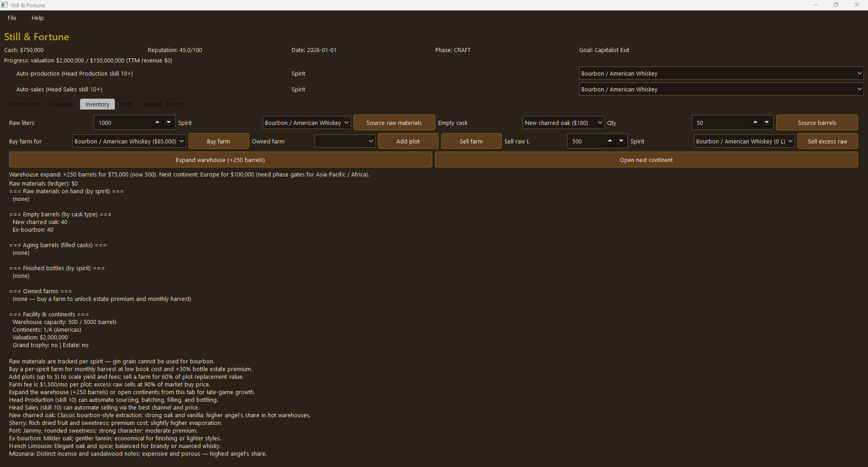Viewport: 868px width, 467px height.
Task: Click Sell excess raw button
Action: 827,141
